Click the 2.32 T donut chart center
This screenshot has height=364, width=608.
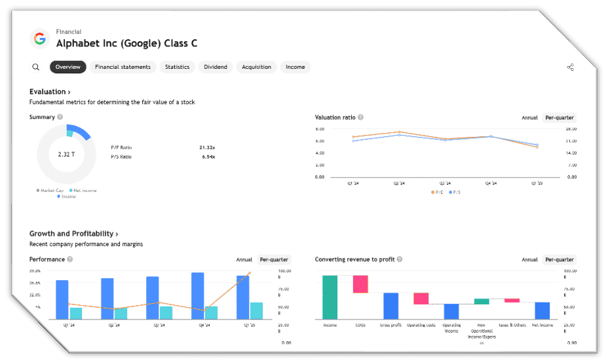pos(66,155)
